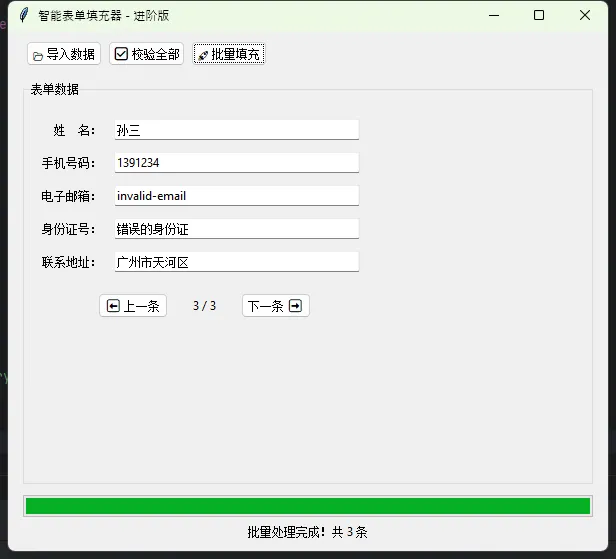Click the 身份证号 field with 错误的身份证
This screenshot has height=559, width=616.
pyautogui.click(x=237, y=229)
